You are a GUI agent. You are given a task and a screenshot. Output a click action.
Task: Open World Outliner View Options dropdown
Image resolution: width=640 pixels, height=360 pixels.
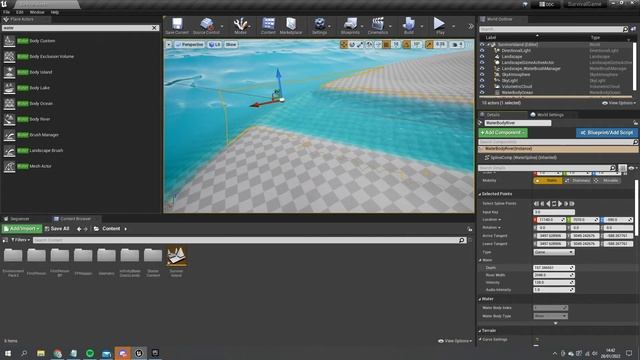(x=619, y=103)
